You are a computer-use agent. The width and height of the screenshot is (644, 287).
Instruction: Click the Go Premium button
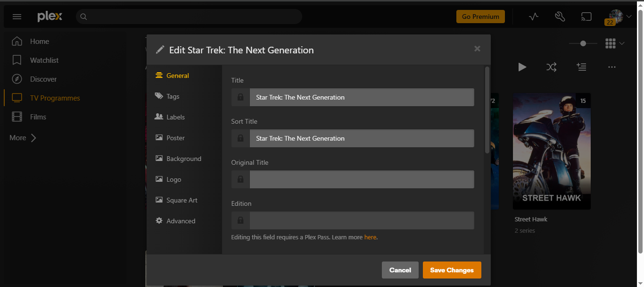[x=480, y=17]
